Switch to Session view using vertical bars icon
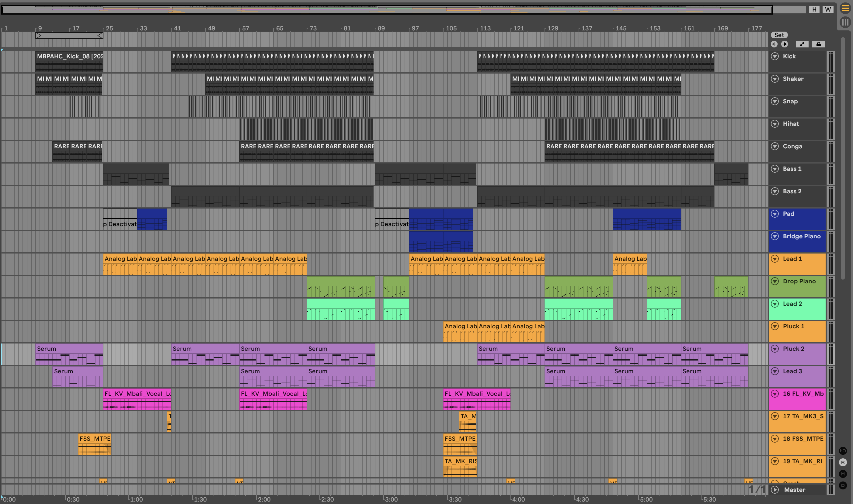This screenshot has width=853, height=504. (845, 22)
